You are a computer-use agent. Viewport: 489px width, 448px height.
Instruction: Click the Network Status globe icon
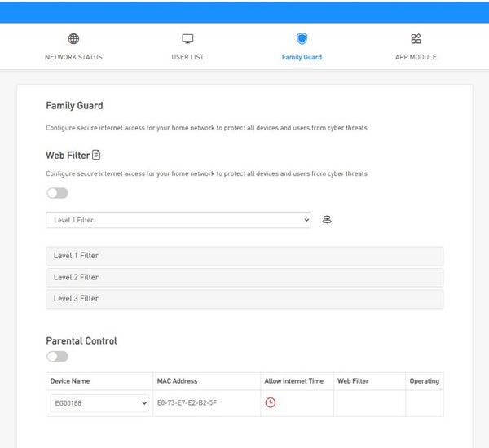pos(73,39)
